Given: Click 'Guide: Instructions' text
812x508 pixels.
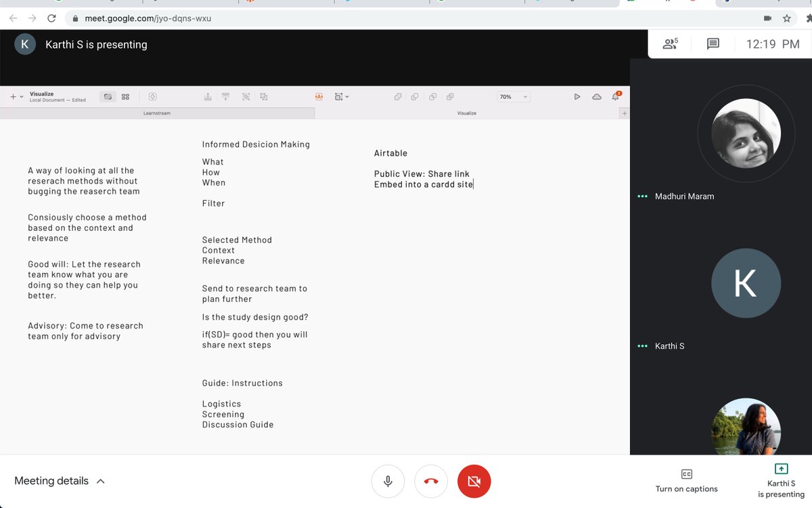Looking at the screenshot, I should click(x=242, y=383).
